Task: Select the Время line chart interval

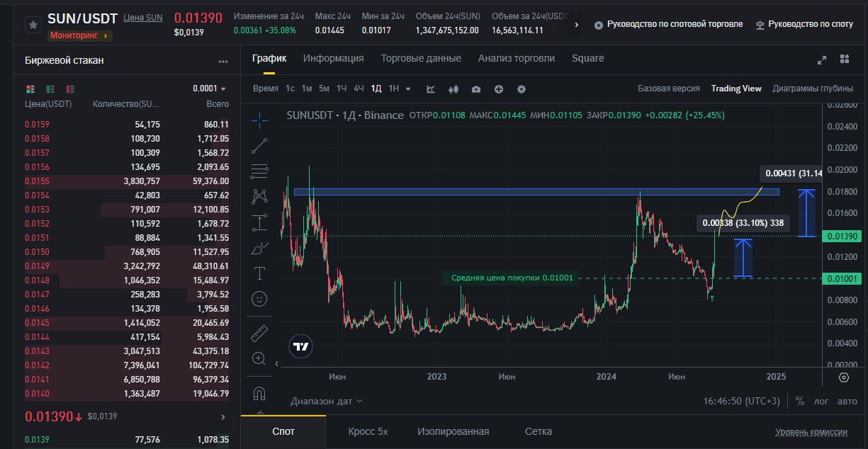Action: (x=266, y=89)
